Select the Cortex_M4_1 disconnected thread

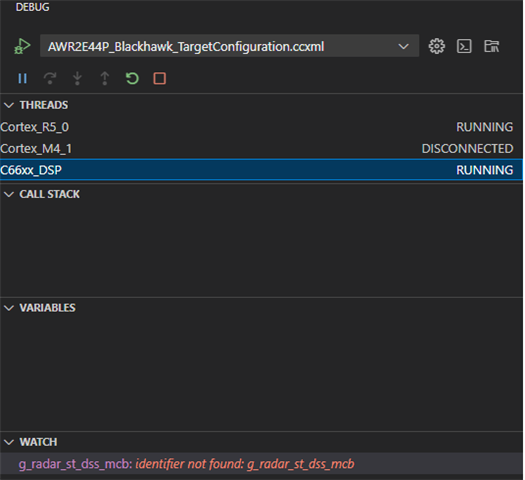click(x=261, y=149)
